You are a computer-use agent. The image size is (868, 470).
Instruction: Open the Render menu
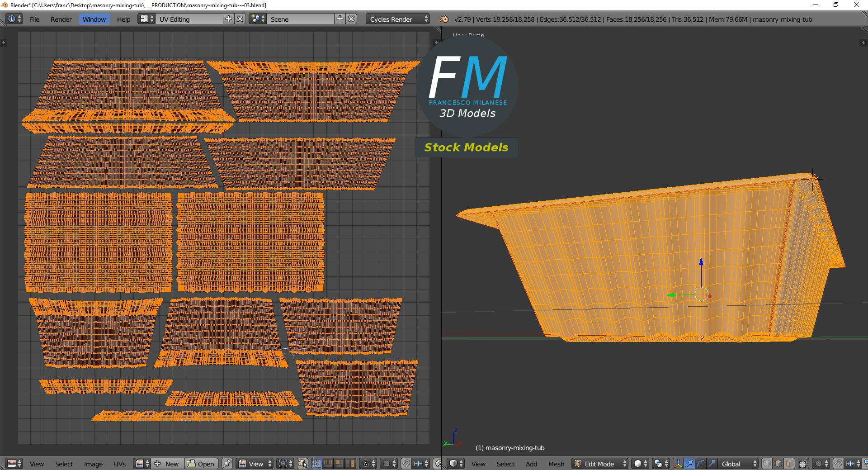[x=61, y=19]
